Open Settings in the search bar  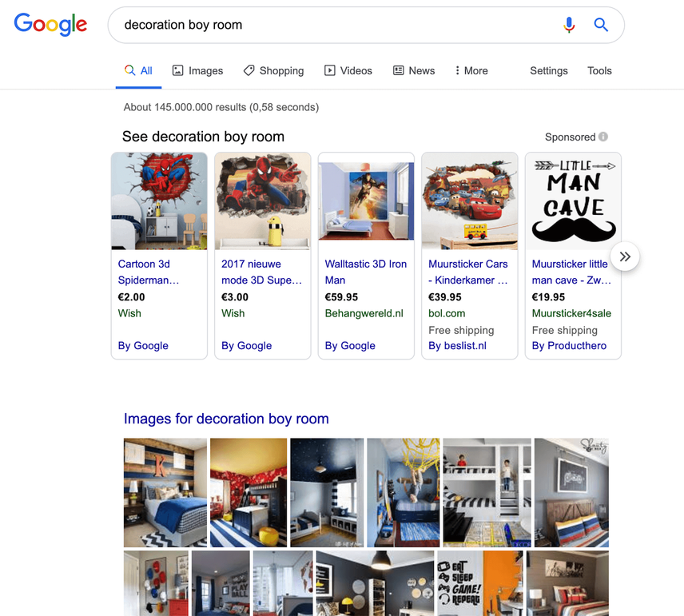549,70
